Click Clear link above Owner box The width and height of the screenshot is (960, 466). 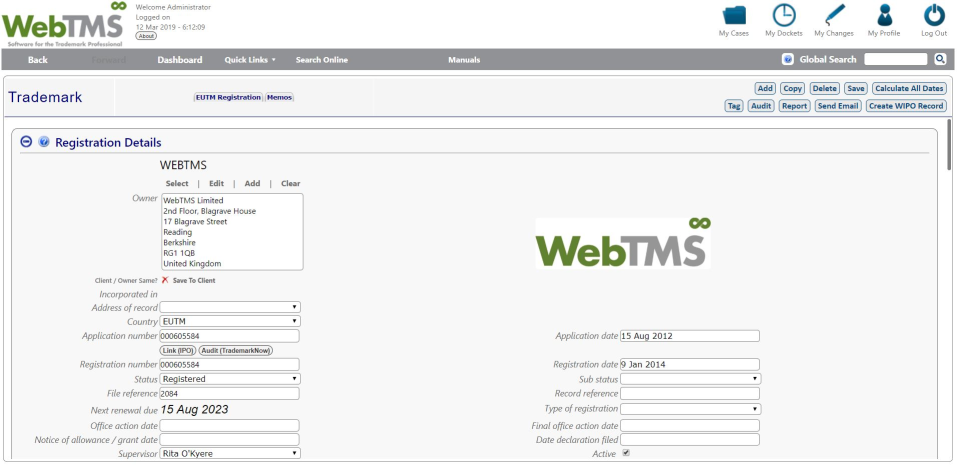[291, 184]
